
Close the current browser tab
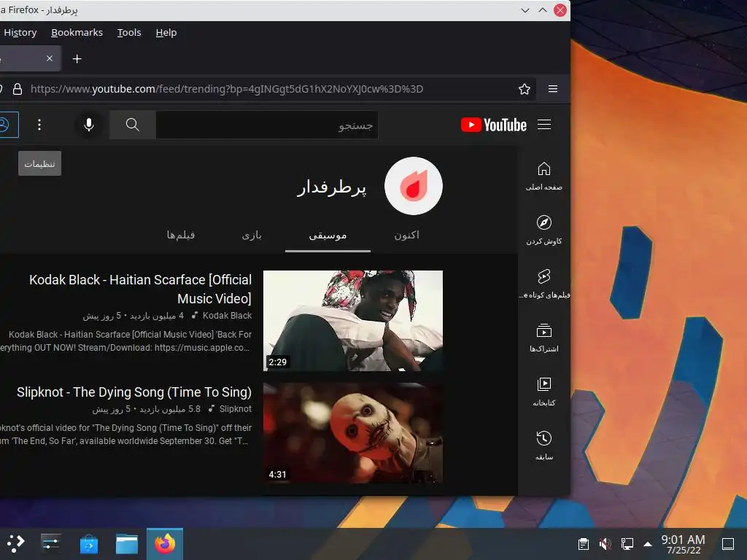[x=50, y=58]
